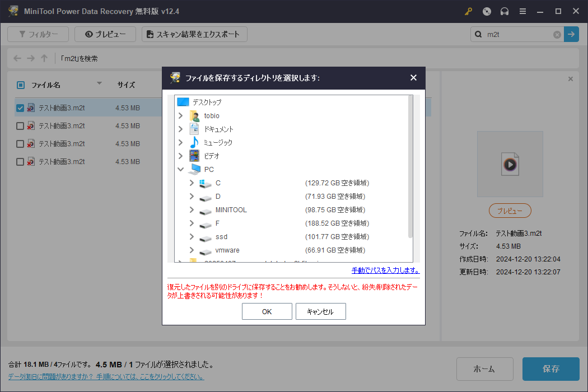Toggle the select-all checkbox beside ファイル名
The width and height of the screenshot is (588, 392).
(x=21, y=85)
